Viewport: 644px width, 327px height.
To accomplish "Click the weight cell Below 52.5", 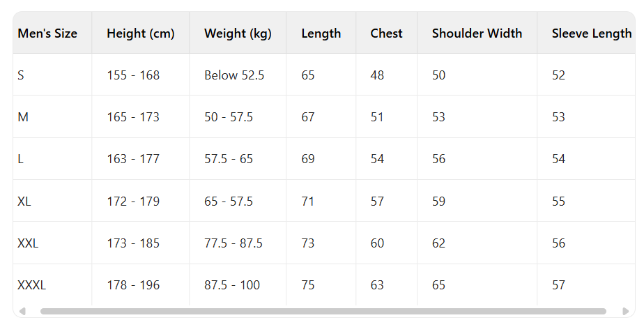I will 234,75.
